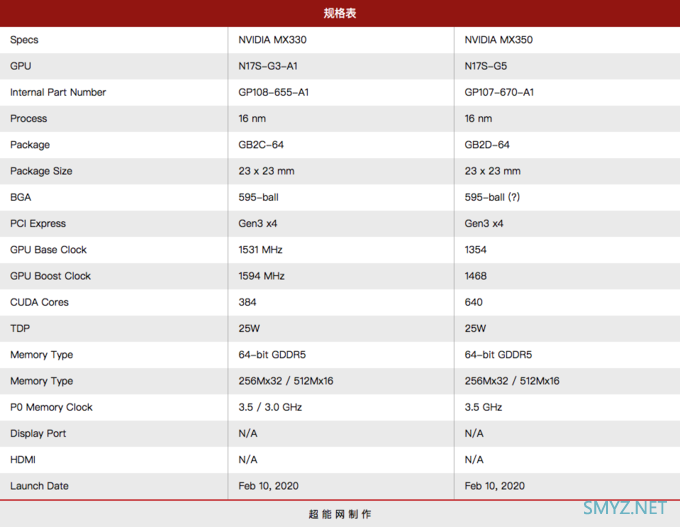Click the 1468 boost clock value
Viewport: 680px width, 527px height.
tap(476, 276)
